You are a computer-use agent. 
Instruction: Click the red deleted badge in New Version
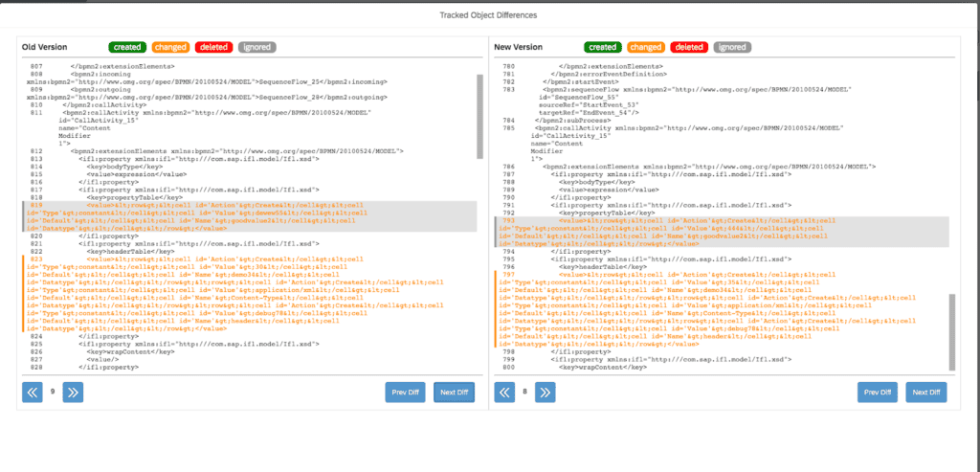click(x=689, y=47)
